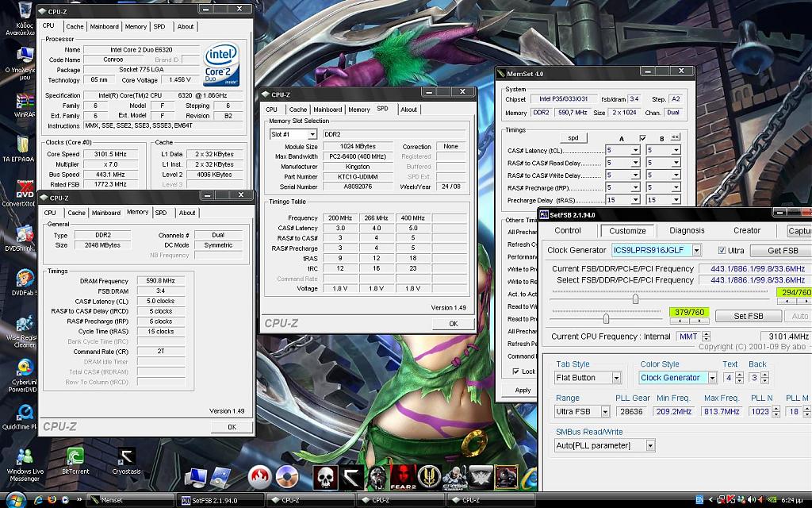Launch the QuickTime Player desktop icon
The image size is (812, 508).
click(23, 418)
